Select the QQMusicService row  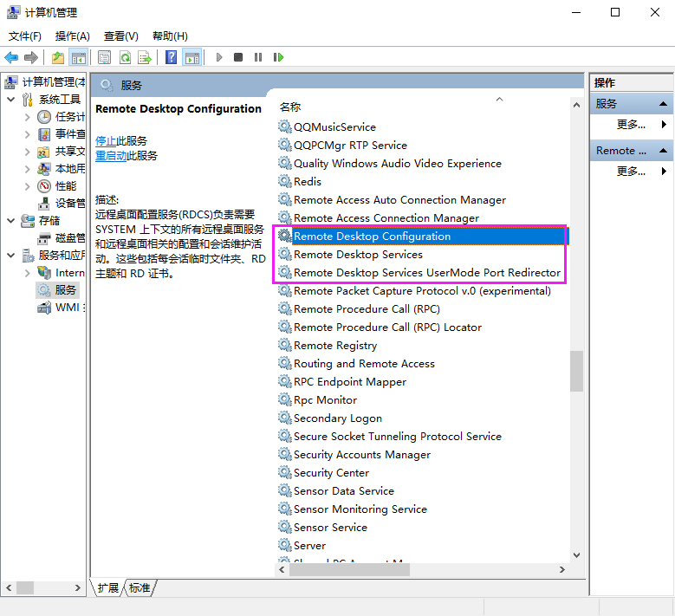[x=327, y=127]
